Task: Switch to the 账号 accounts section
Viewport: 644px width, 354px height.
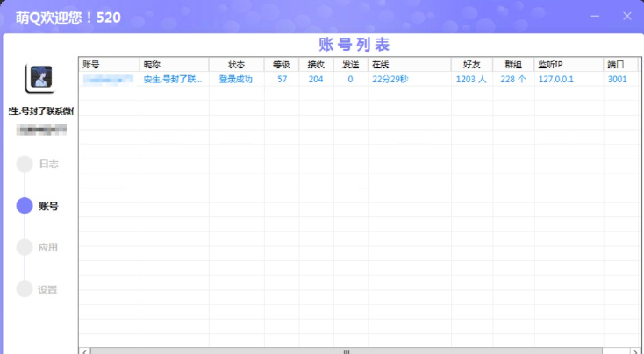Action: pyautogui.click(x=47, y=206)
